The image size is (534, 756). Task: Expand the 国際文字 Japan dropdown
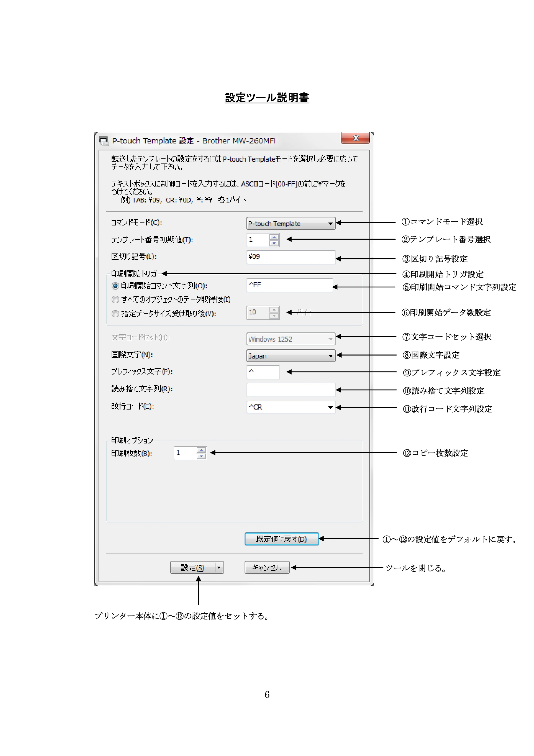291,356
